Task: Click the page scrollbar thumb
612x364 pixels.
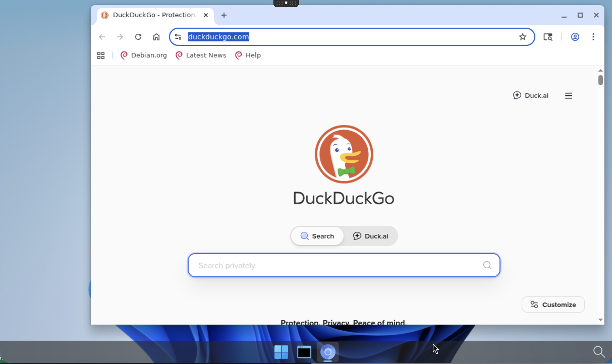Action: [600, 80]
